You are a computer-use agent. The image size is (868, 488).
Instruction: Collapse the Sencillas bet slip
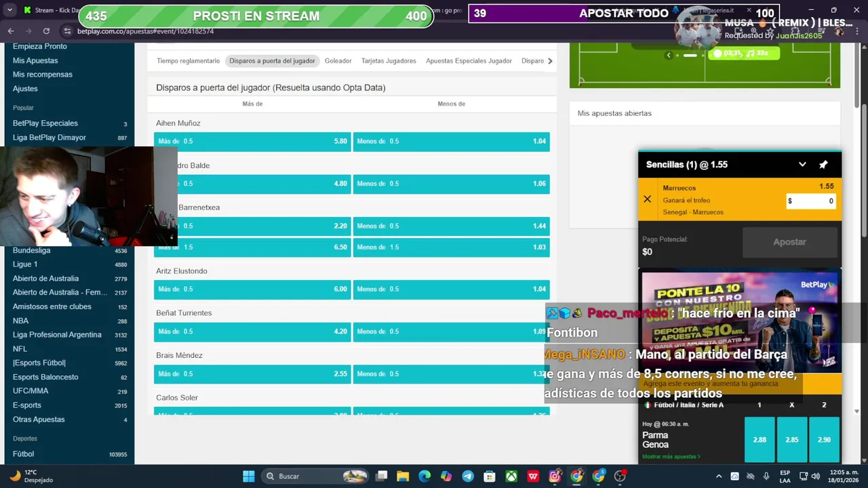(x=802, y=165)
